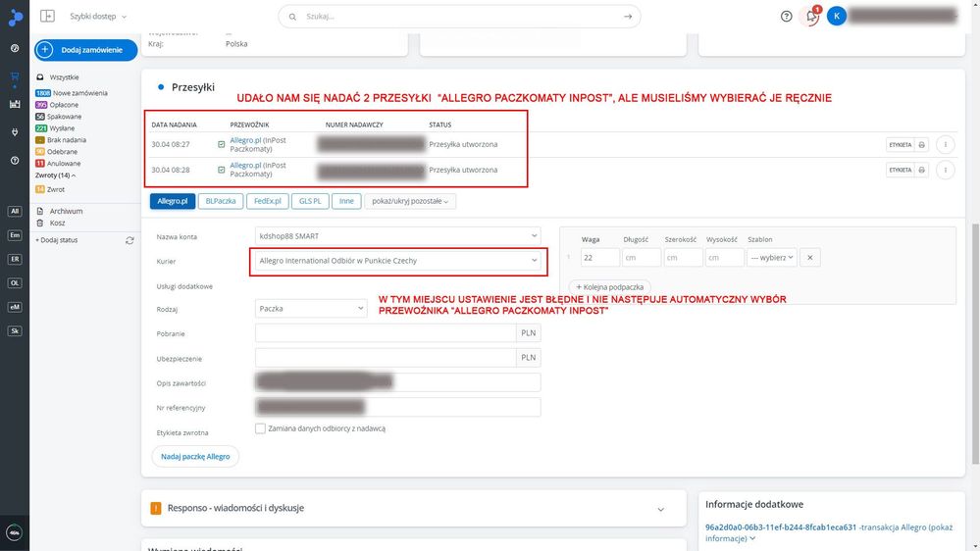980x551 pixels.
Task: Open the help question mark in top bar
Action: 786,17
